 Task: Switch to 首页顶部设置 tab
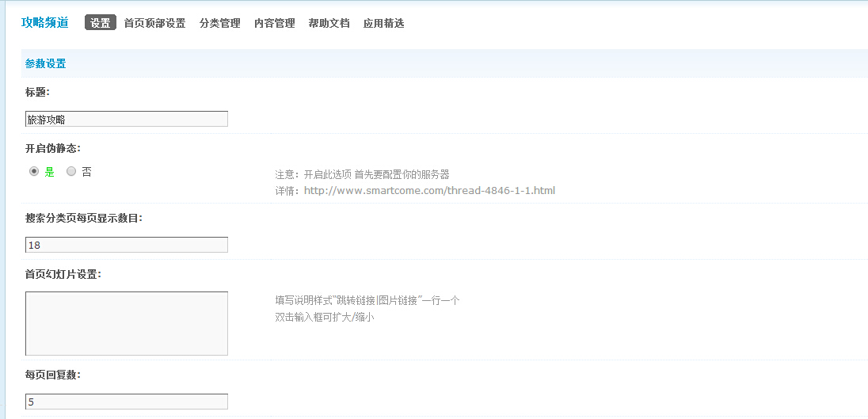[154, 23]
